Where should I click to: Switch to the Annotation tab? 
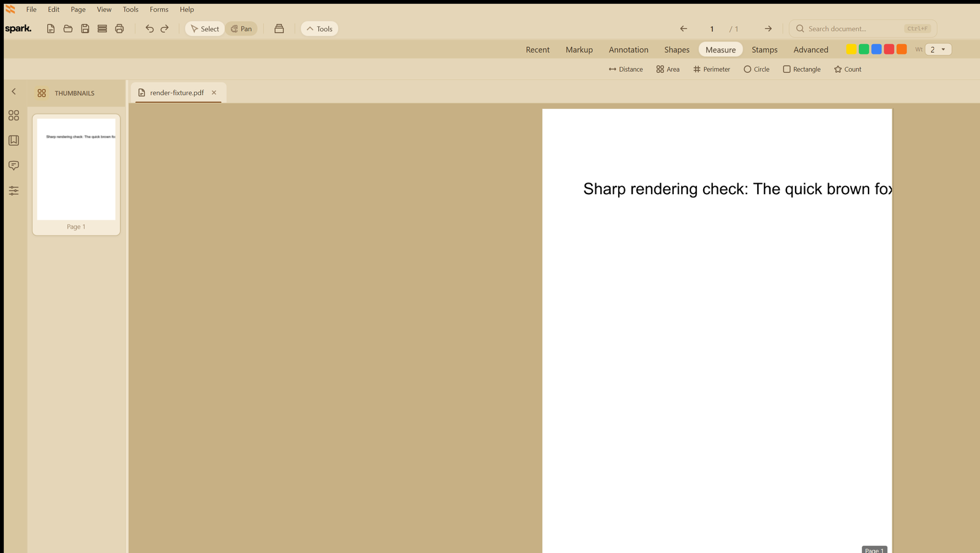click(628, 50)
